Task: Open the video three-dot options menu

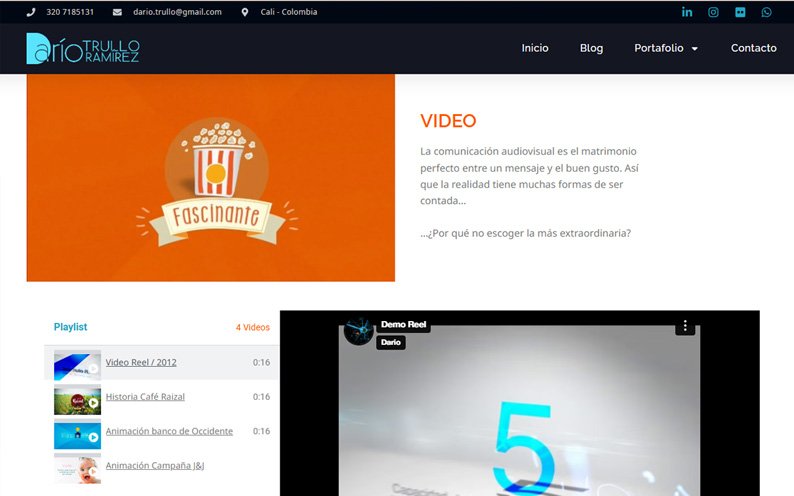Action: click(x=685, y=326)
